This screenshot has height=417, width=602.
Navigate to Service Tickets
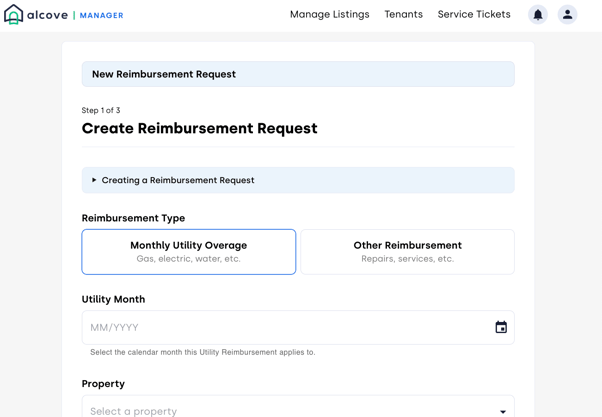(474, 15)
